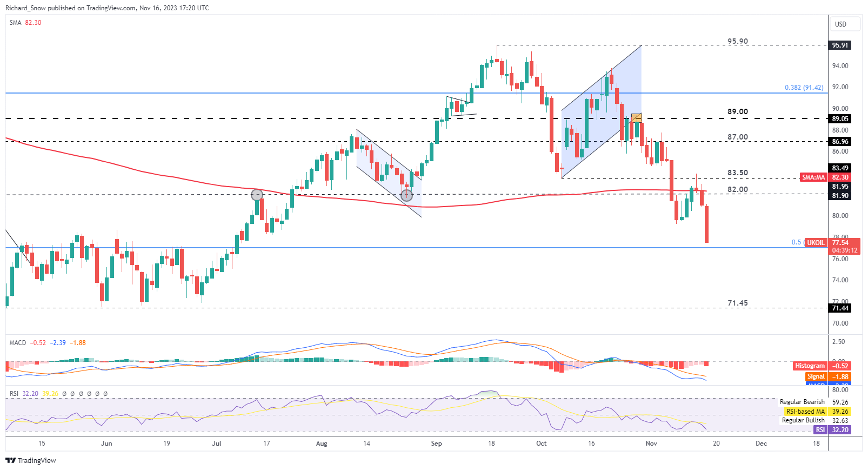
Task: Select the 83.49 price axis label
Action: point(840,168)
